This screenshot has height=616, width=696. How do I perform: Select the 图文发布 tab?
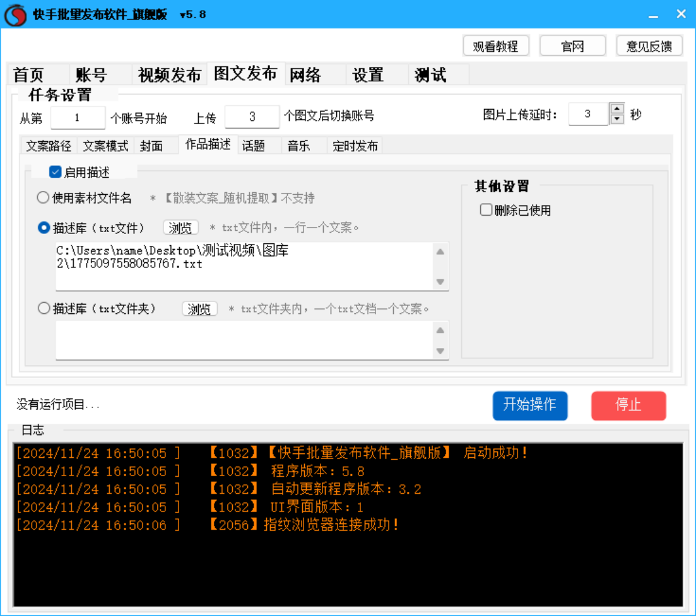pos(245,74)
